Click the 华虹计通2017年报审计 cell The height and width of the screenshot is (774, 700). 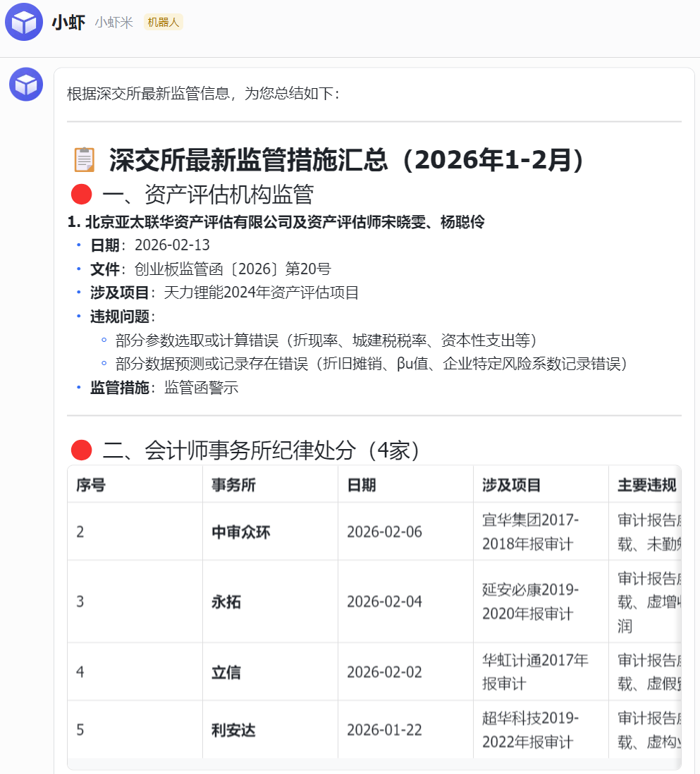541,671
